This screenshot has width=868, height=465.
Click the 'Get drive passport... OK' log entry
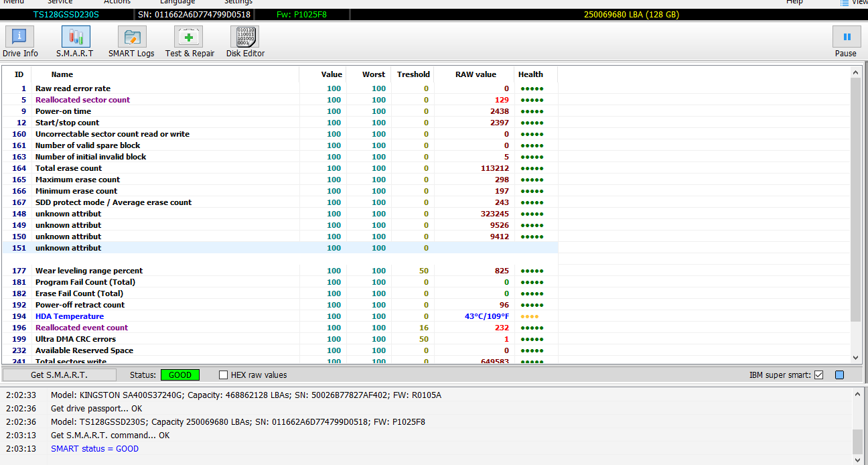[96, 409]
